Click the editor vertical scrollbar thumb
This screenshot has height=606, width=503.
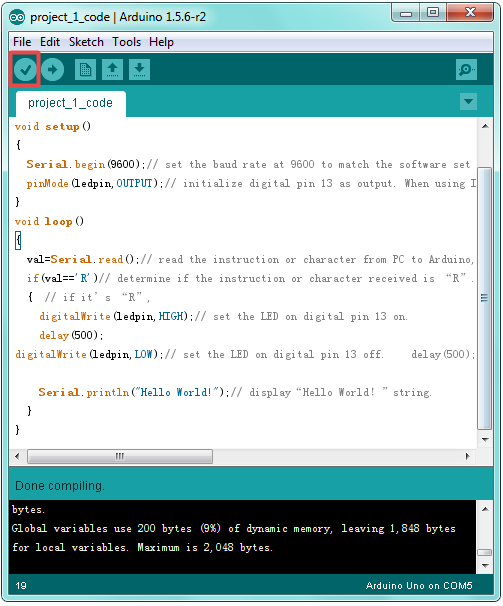tap(484, 298)
